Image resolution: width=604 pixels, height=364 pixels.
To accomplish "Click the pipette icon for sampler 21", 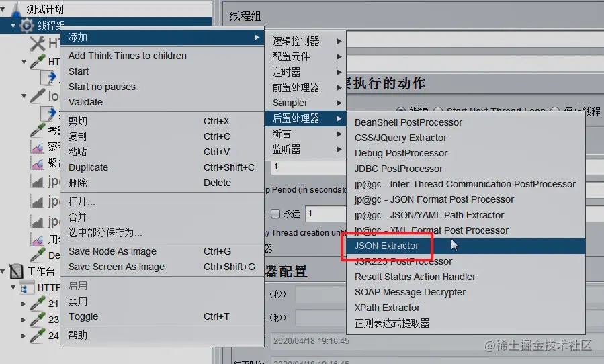I will (38, 304).
